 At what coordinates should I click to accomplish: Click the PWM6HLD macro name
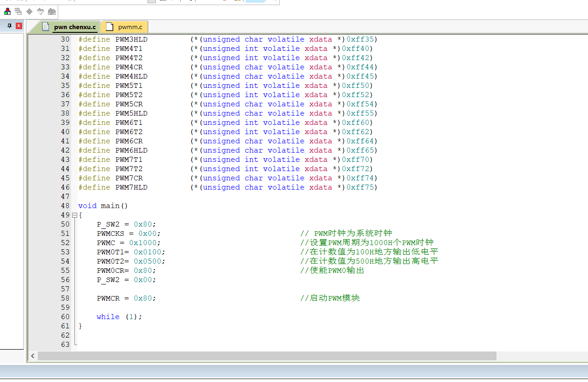(131, 150)
